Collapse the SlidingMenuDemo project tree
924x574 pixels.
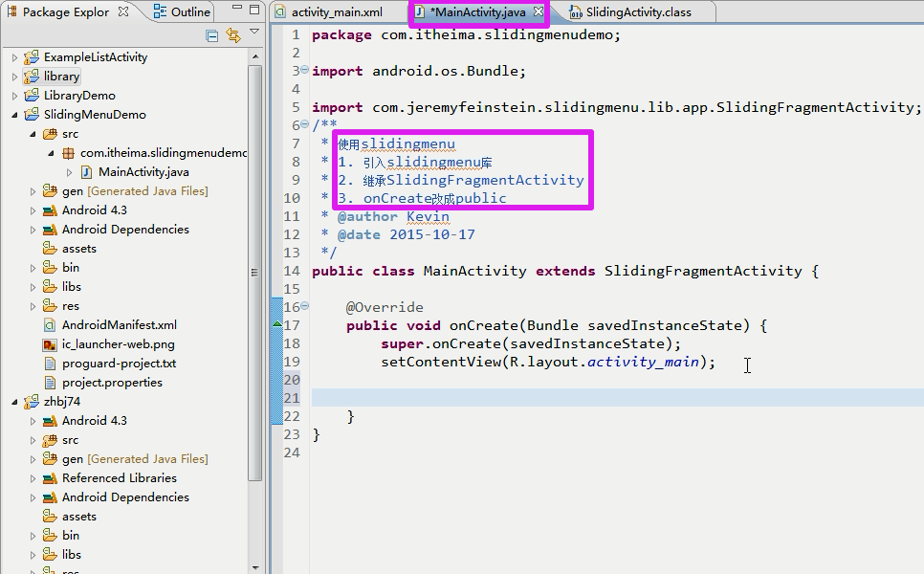click(14, 115)
